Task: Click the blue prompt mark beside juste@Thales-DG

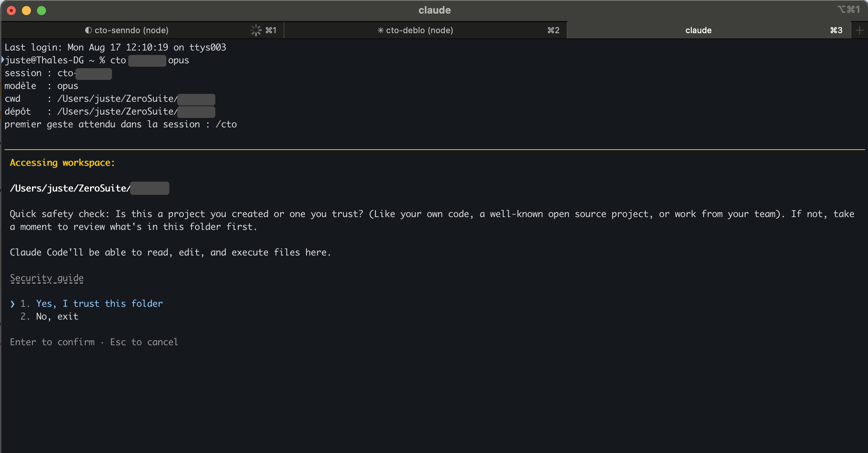Action: tap(3, 60)
